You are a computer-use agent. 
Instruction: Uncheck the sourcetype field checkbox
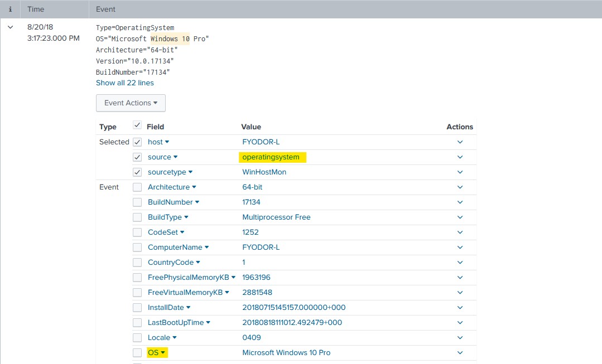137,172
